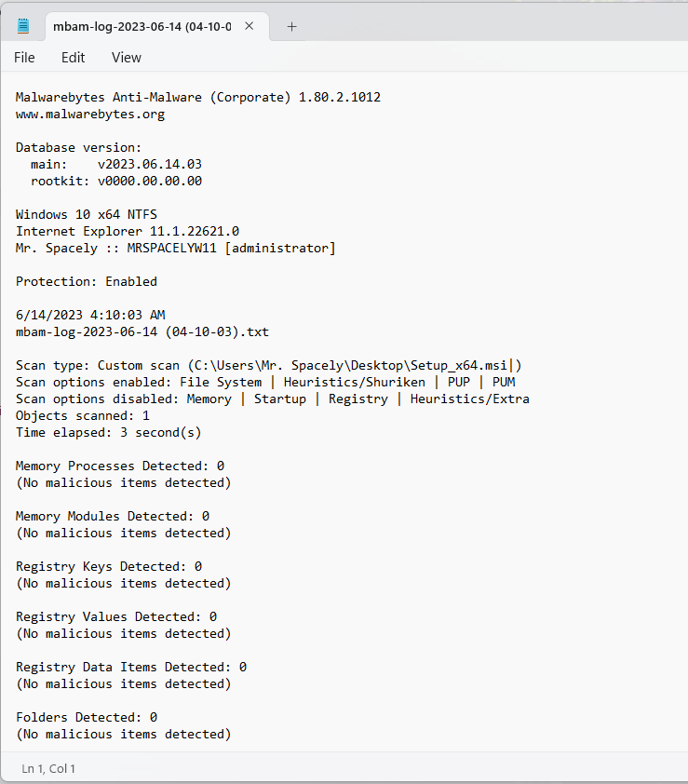Place cursor on Time elapsed: 3 second(s)
This screenshot has width=688, height=784.
pos(109,432)
